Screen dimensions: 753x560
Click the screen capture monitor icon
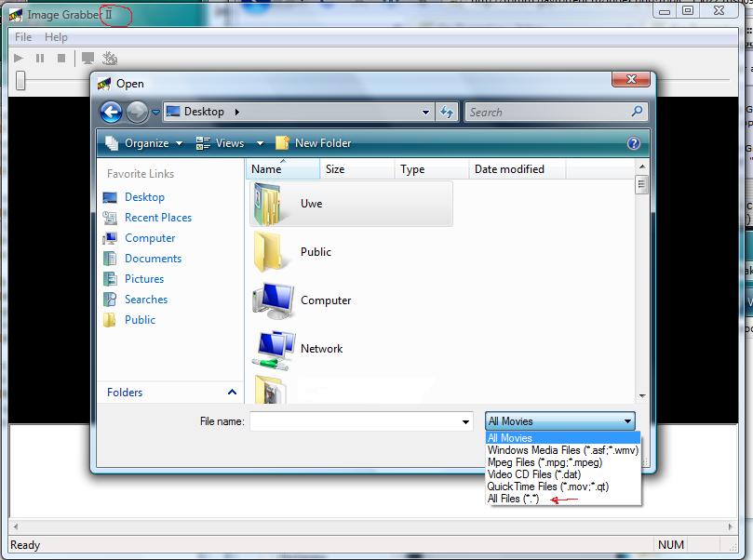pos(87,59)
